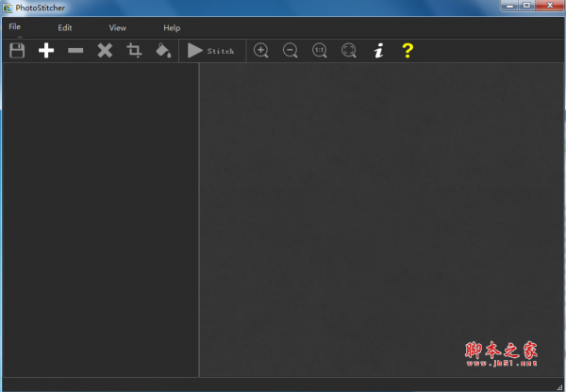Click the yellow question mark help icon
The height and width of the screenshot is (392, 566).
408,51
